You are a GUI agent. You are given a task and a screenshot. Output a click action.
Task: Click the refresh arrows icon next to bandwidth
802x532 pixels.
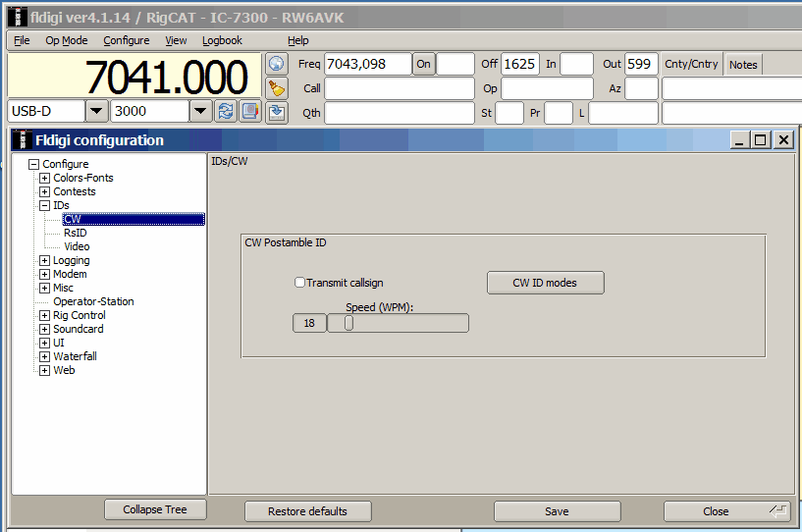226,111
